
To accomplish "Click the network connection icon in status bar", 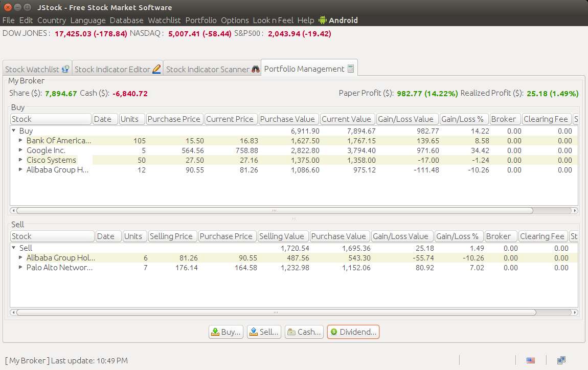I will pyautogui.click(x=561, y=360).
